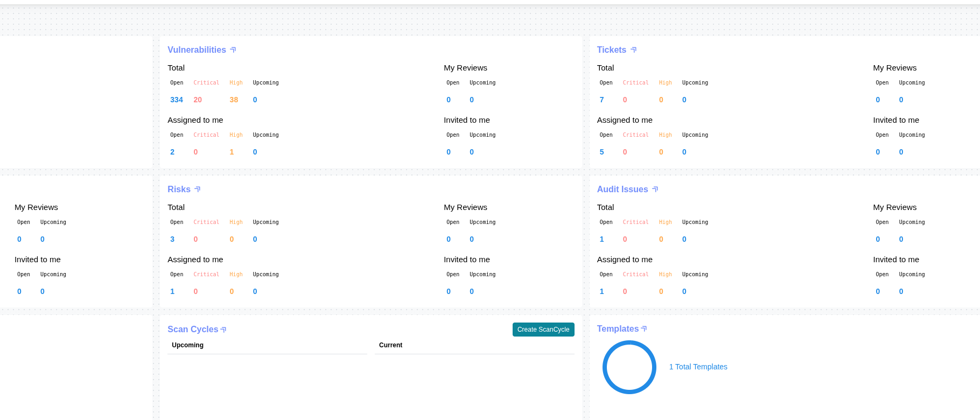Click leftmost panel My Reviews open count 0

point(19,239)
